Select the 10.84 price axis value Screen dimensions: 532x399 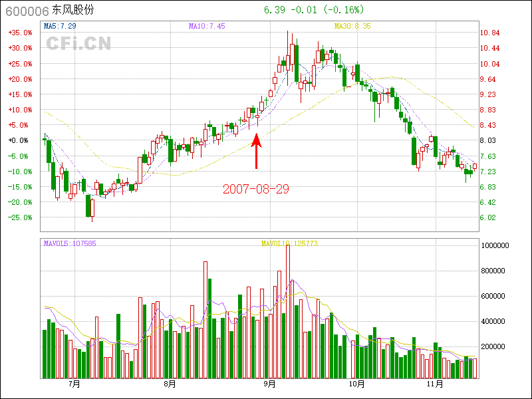point(489,33)
